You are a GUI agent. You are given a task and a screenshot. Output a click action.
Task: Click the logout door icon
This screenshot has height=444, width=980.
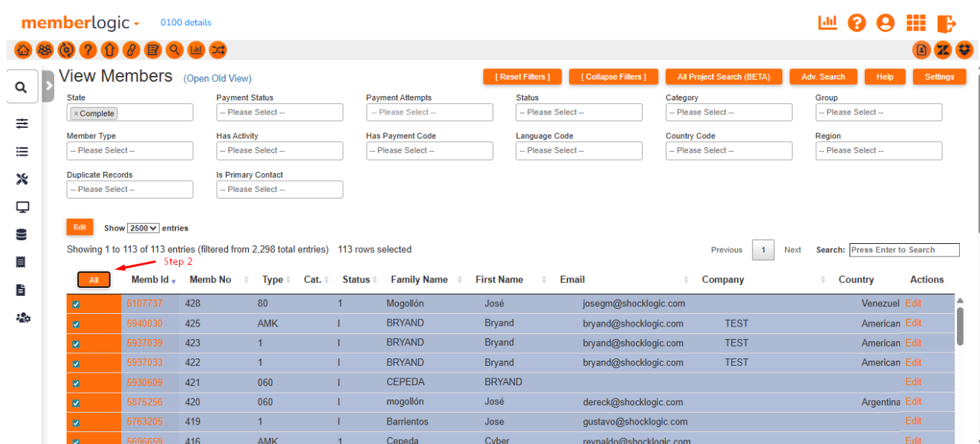click(946, 23)
